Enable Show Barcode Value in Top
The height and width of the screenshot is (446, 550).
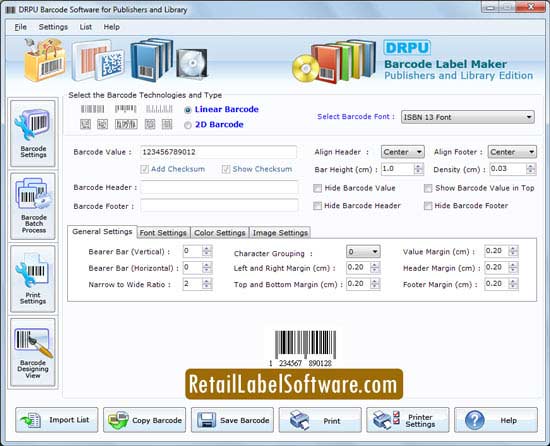(428, 188)
